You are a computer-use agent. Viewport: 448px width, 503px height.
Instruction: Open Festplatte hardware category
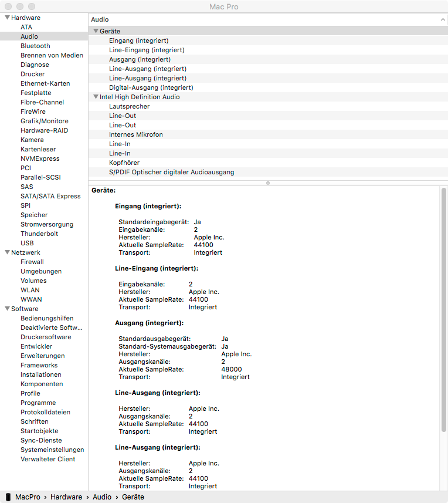[x=36, y=93]
